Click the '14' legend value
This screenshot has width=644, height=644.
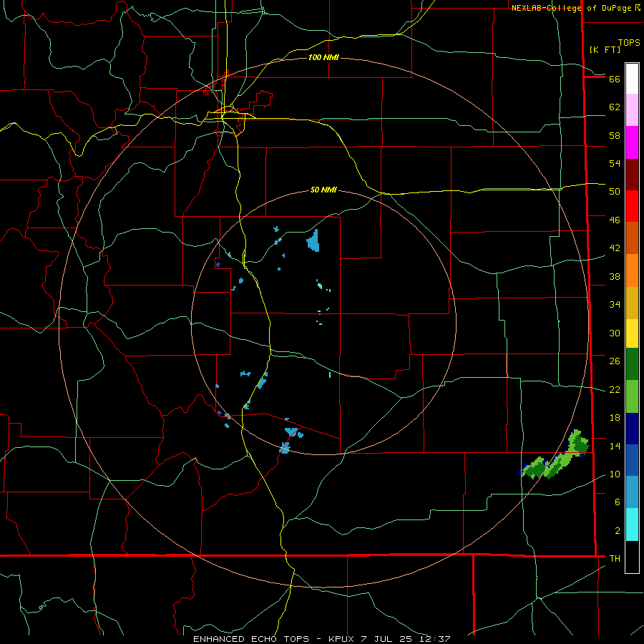pos(615,446)
